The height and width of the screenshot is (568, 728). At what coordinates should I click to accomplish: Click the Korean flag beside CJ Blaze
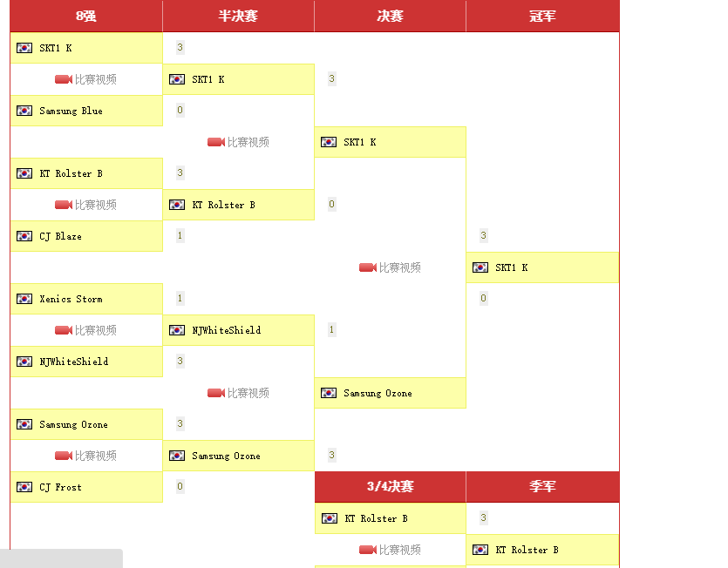pos(24,236)
